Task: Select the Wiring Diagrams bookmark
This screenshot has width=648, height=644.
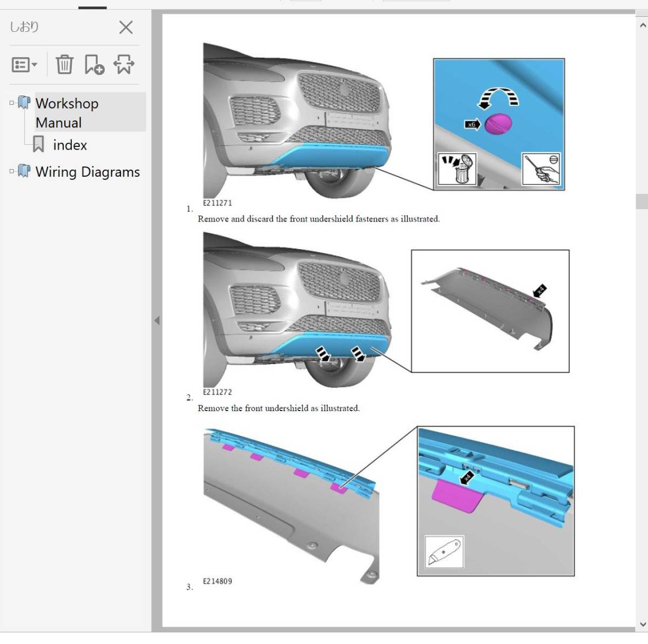Action: [x=87, y=172]
